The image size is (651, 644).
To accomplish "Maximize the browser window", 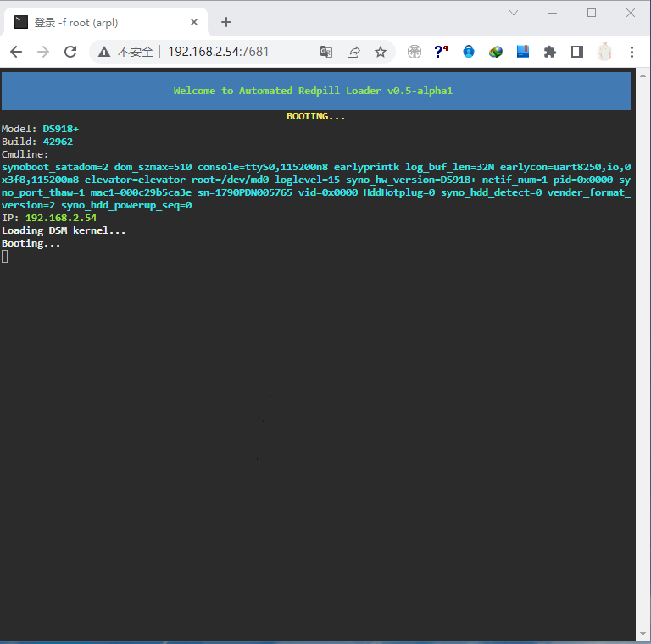I will pyautogui.click(x=592, y=13).
